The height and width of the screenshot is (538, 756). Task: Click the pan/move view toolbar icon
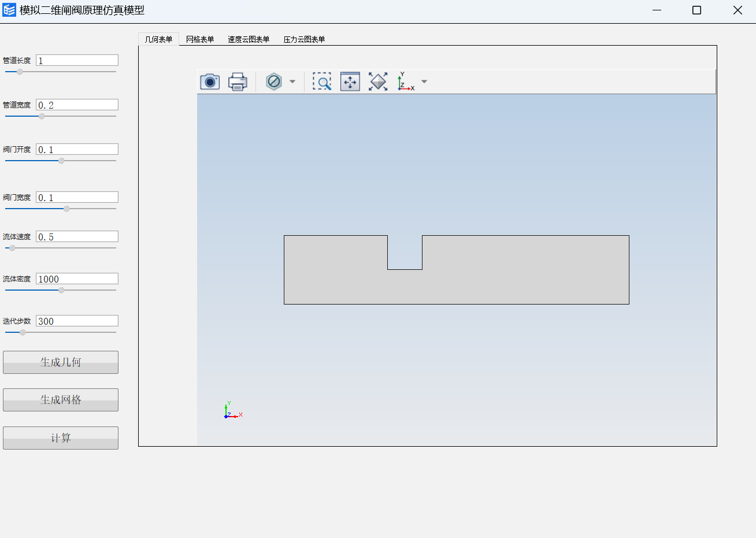350,81
